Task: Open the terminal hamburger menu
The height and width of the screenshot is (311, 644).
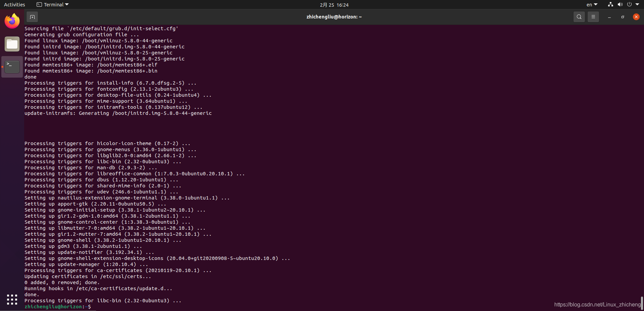Action: click(x=593, y=17)
